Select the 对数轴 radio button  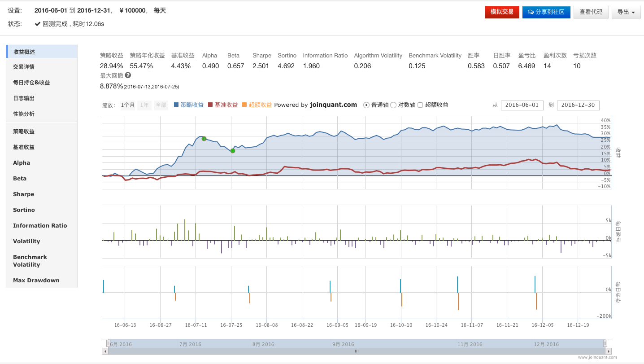[393, 105]
